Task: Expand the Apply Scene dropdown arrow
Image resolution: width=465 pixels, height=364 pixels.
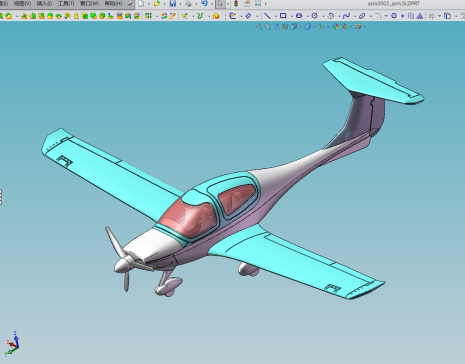Action: (351, 27)
